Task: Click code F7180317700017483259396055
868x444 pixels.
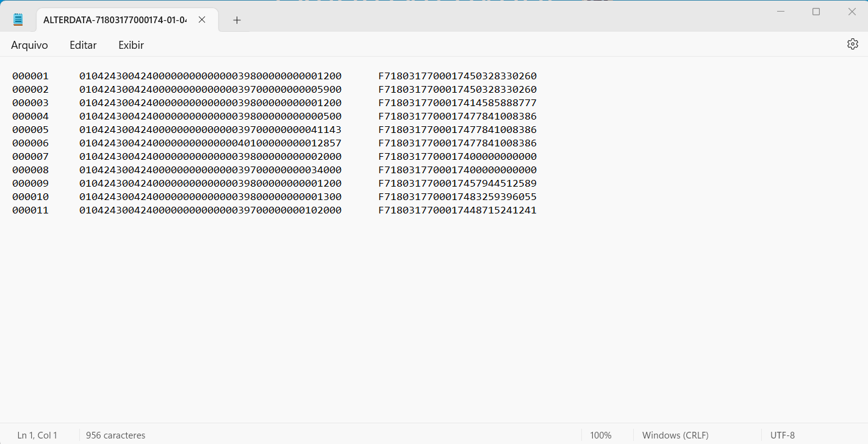Action: (x=457, y=197)
